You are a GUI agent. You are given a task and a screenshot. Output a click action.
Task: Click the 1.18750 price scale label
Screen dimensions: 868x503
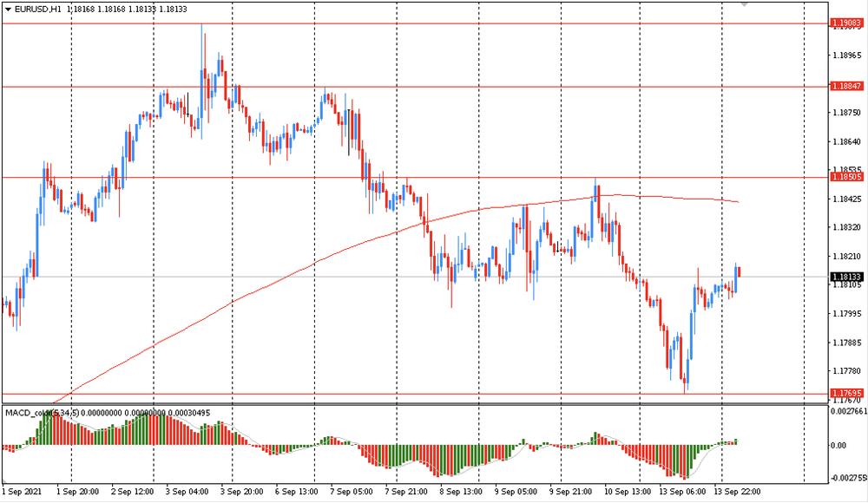tap(847, 113)
